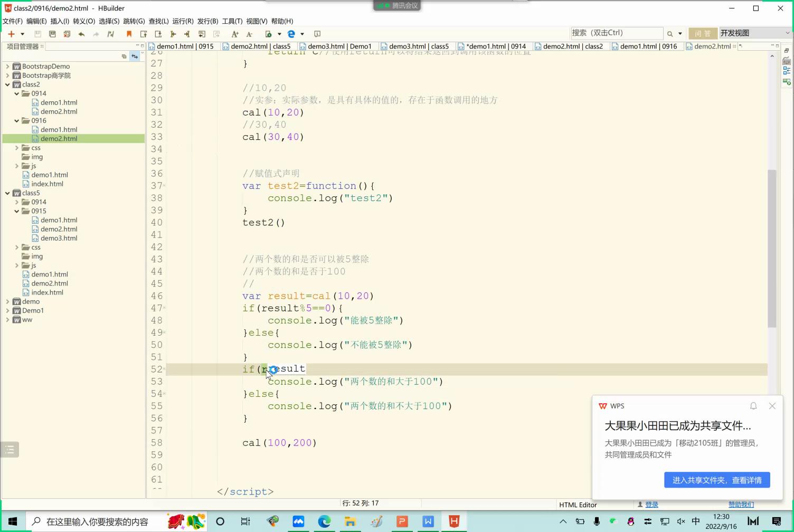The width and height of the screenshot is (794, 532).
Task: Open the 文件(F) menu
Action: coord(13,21)
